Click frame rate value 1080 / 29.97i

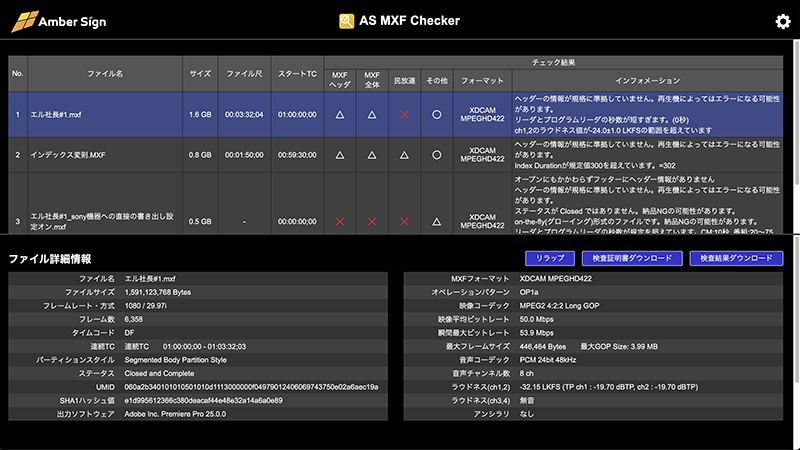(x=145, y=306)
